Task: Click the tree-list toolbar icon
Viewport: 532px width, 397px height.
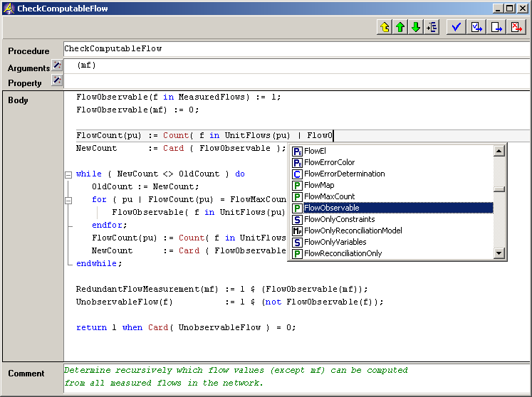Action: (x=432, y=27)
